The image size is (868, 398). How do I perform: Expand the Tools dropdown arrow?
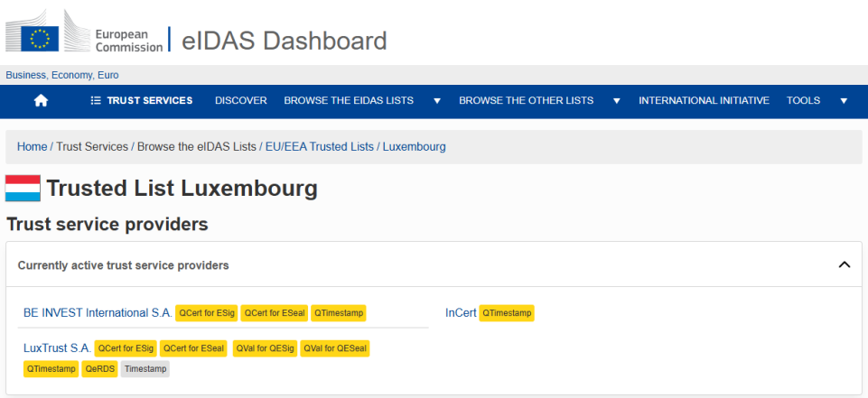click(x=844, y=101)
